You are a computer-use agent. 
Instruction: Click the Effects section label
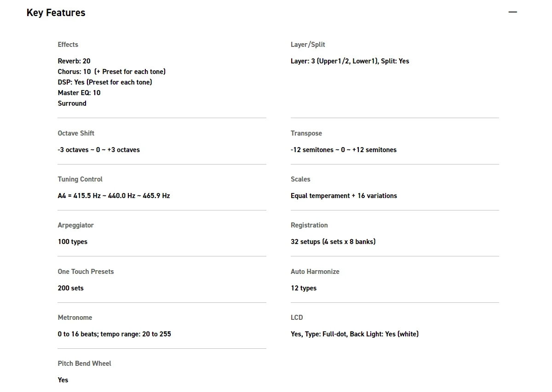point(68,45)
